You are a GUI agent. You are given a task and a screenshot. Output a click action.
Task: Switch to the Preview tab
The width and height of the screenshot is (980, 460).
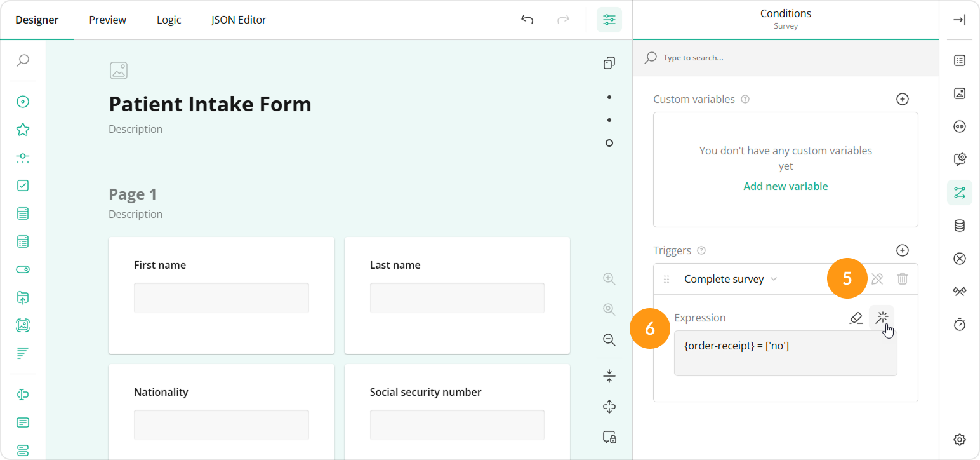coord(107,20)
